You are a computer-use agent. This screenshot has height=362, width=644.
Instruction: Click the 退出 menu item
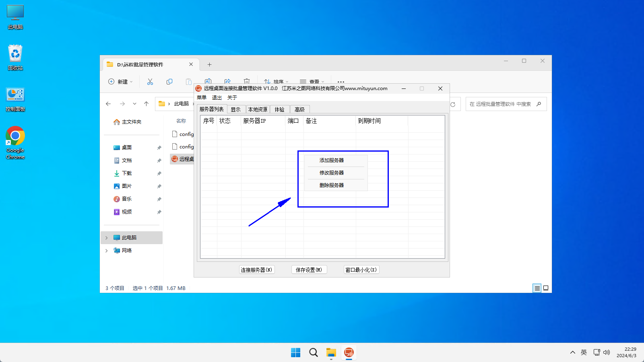(217, 98)
